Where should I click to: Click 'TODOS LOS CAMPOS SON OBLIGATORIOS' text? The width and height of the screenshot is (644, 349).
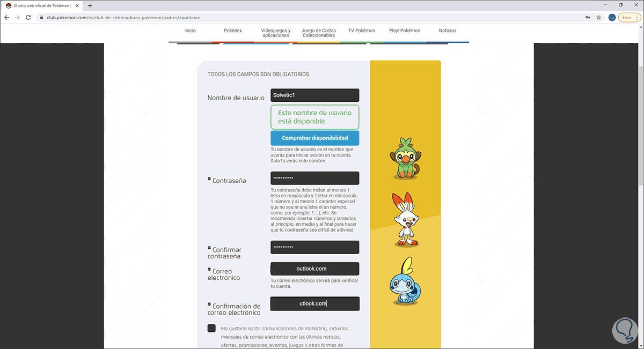[x=259, y=74]
